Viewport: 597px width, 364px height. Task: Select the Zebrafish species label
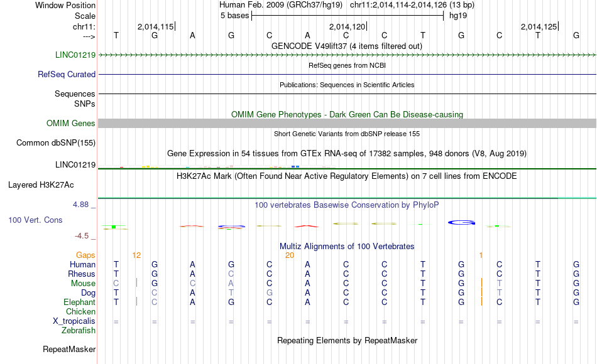pos(79,330)
